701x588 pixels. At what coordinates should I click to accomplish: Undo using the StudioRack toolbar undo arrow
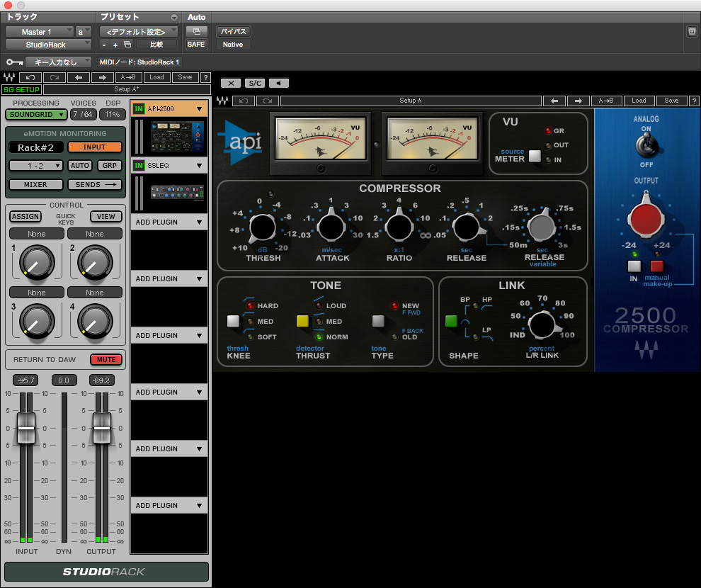point(30,77)
